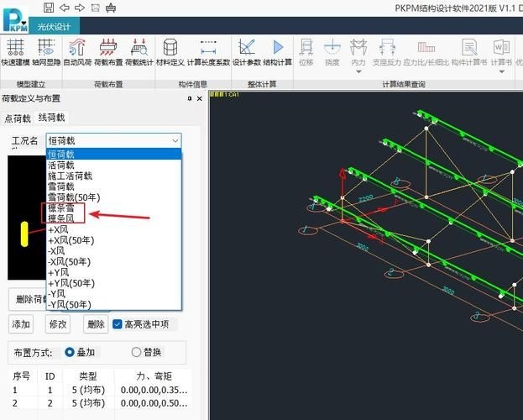The height and width of the screenshot is (420, 523).
Task: Click the 快速建模 quick modeling icon
Action: pyautogui.click(x=14, y=52)
